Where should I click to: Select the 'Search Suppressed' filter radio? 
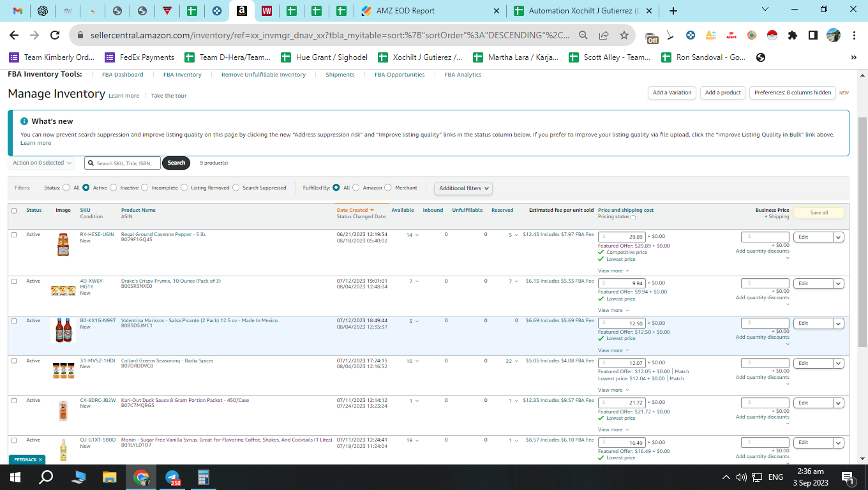pyautogui.click(x=236, y=188)
